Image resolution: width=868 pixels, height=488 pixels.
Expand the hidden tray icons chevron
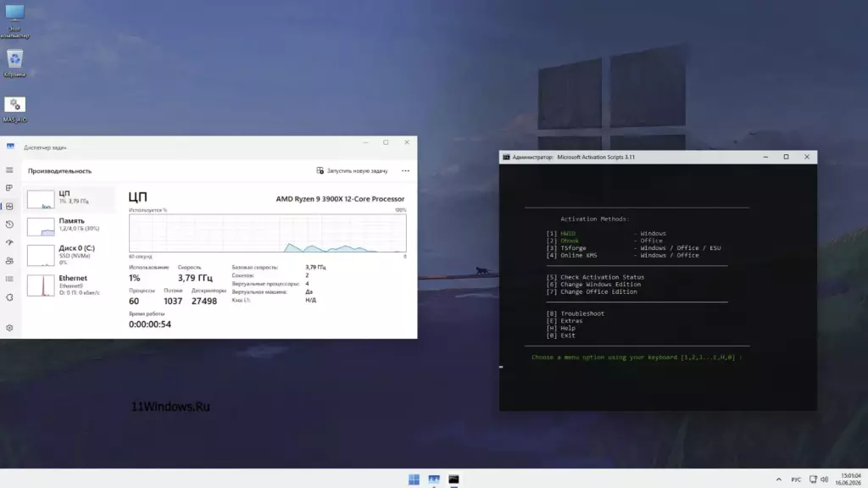click(779, 480)
